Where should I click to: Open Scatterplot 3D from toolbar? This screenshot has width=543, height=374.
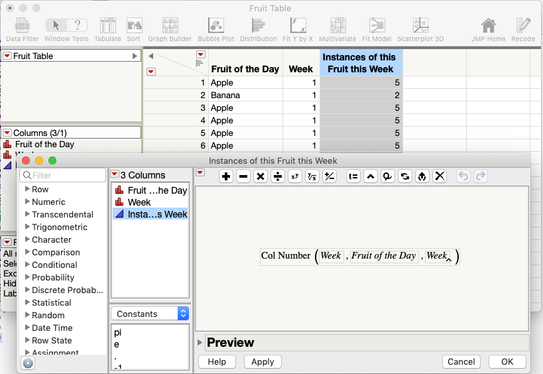pos(420,30)
